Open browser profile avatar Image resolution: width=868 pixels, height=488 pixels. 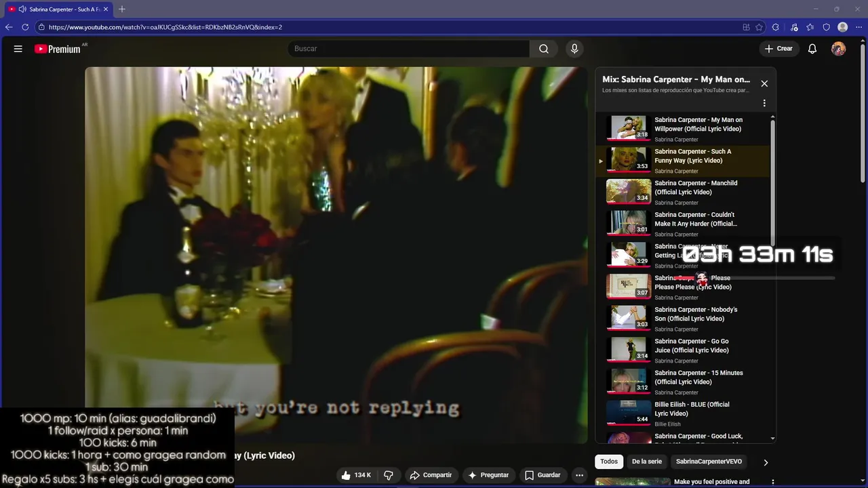pyautogui.click(x=843, y=27)
